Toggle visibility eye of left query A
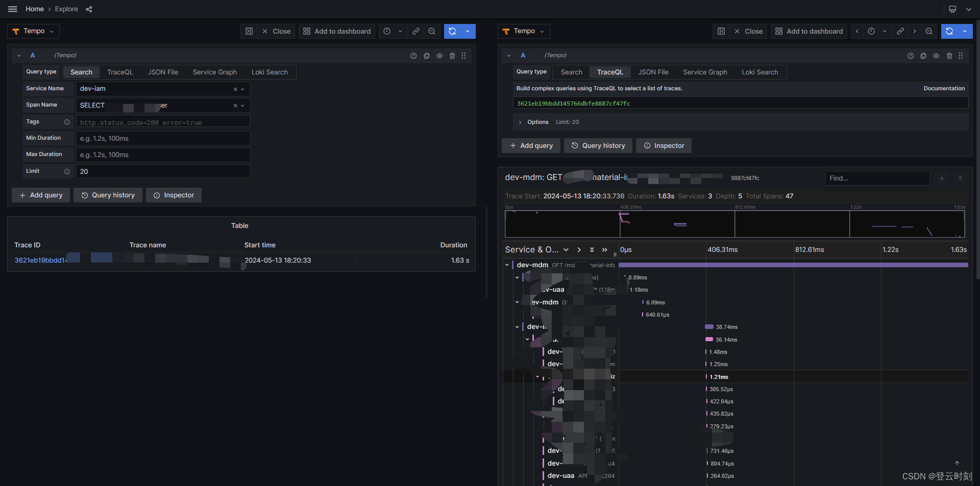Screen dimensions: 980x486 pos(439,56)
